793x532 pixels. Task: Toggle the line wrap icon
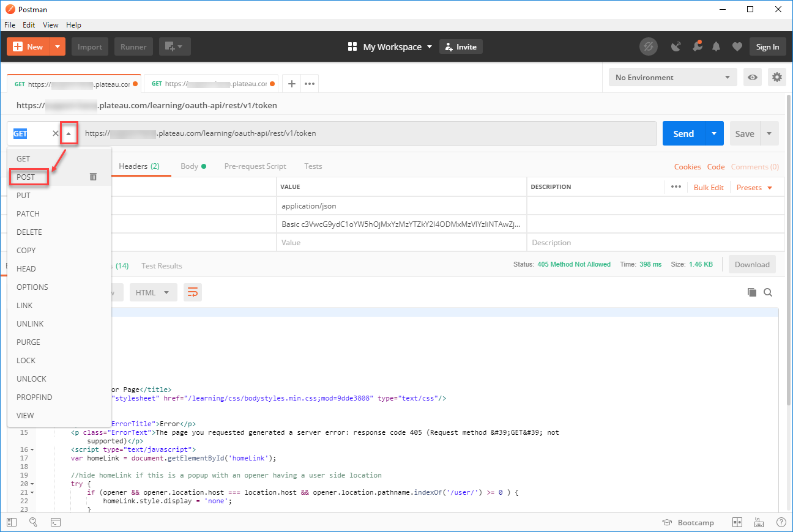193,293
